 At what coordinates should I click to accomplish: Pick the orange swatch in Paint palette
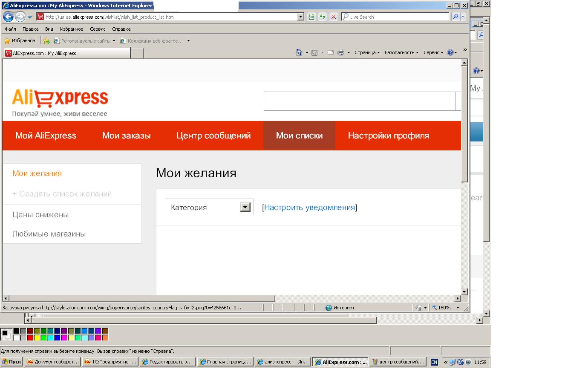(x=105, y=338)
